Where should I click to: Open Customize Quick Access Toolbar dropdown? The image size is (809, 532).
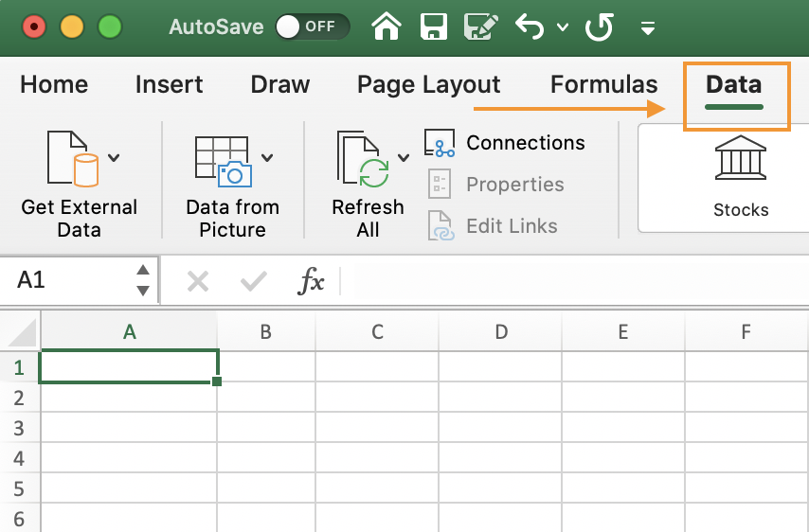[648, 27]
